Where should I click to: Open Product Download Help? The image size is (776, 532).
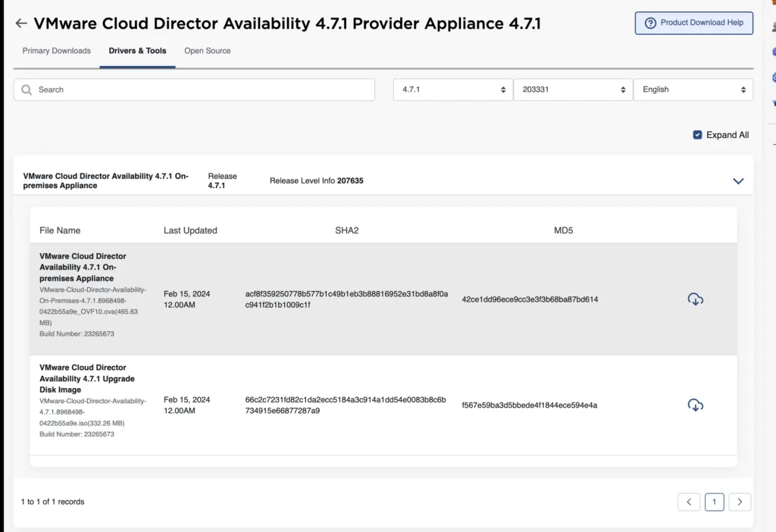coord(694,23)
